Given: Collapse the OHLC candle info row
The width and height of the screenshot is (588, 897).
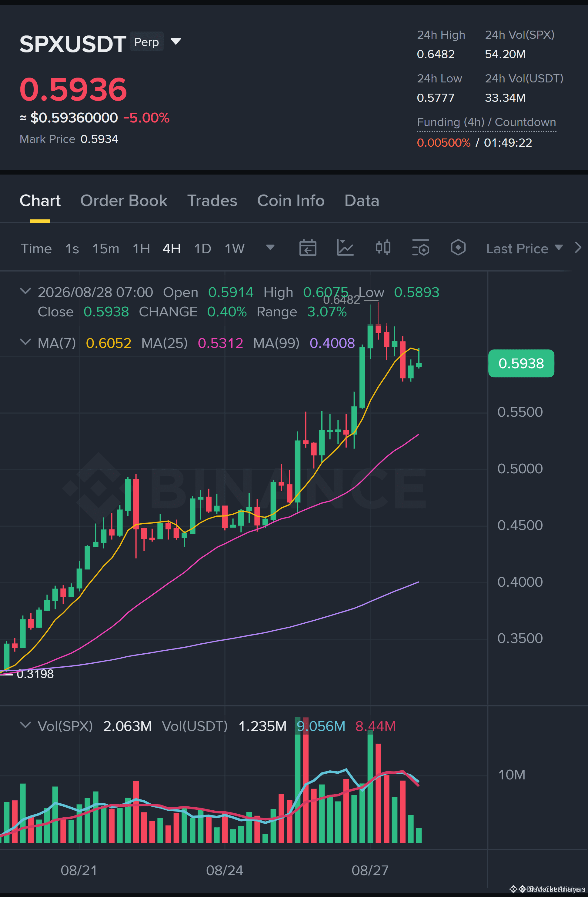Looking at the screenshot, I should pyautogui.click(x=25, y=291).
